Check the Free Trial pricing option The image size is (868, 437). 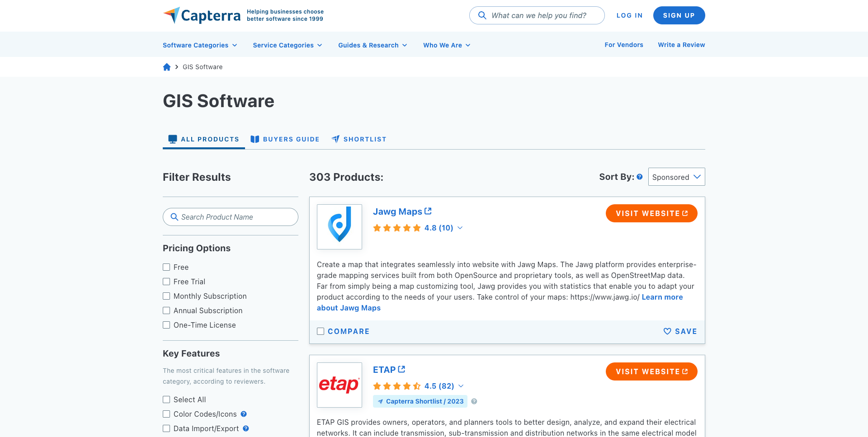point(166,282)
